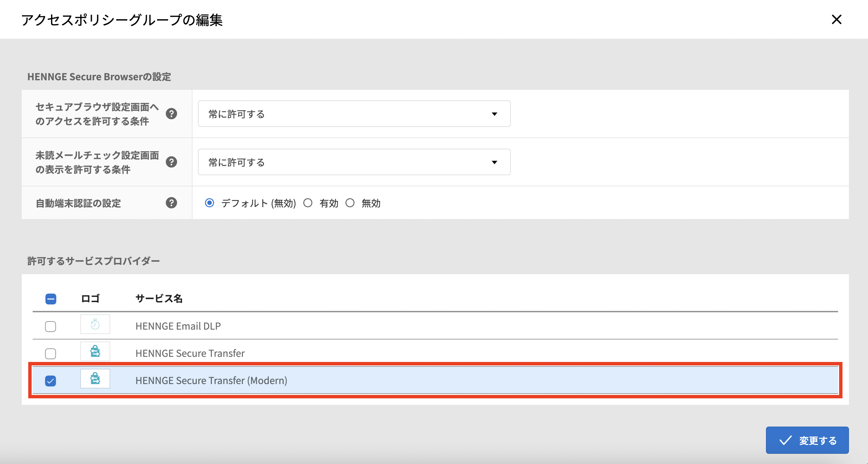
Task: Select 有効 radio button
Action: point(308,203)
